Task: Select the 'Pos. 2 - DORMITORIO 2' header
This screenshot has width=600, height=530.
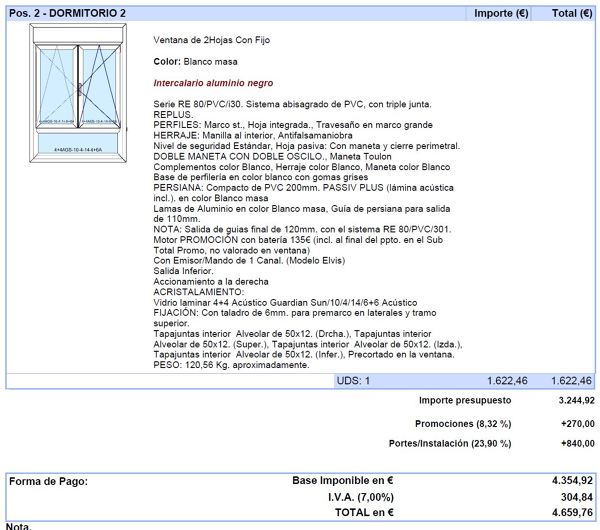Action: pos(67,13)
